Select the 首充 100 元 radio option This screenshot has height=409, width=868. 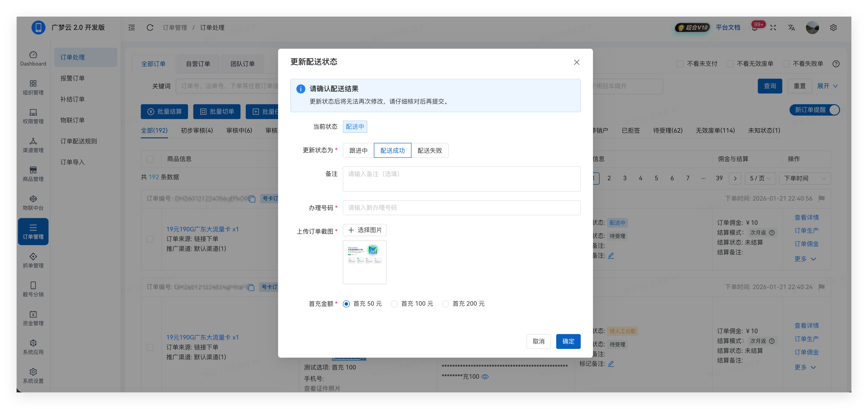(394, 304)
